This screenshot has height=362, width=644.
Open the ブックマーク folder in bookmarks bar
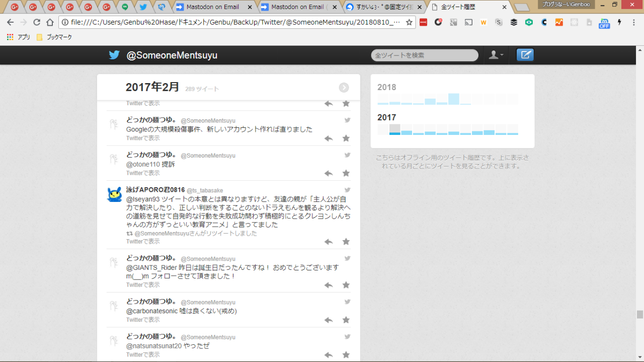point(54,37)
